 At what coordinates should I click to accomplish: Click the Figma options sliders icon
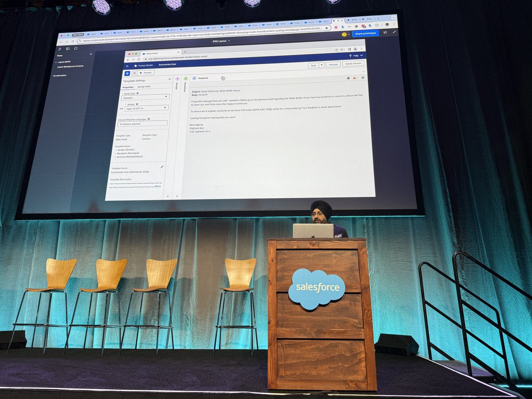pyautogui.click(x=384, y=32)
